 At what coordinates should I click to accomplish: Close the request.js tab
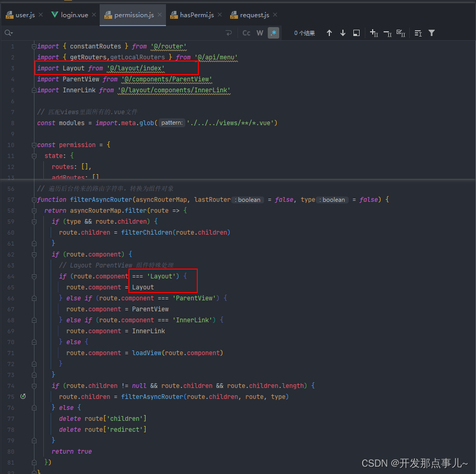point(275,15)
